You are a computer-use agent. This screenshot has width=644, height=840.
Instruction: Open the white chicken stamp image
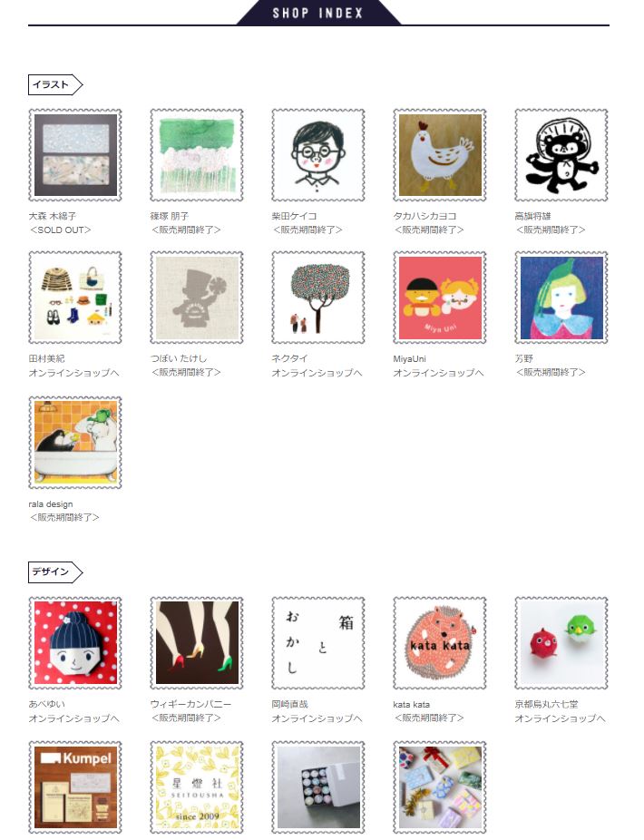point(440,155)
